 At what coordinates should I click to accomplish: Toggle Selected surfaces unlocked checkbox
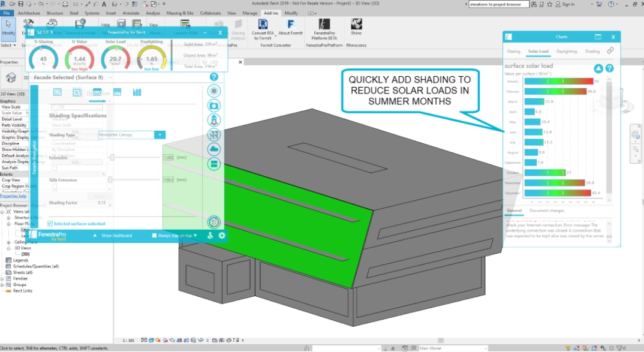50,224
